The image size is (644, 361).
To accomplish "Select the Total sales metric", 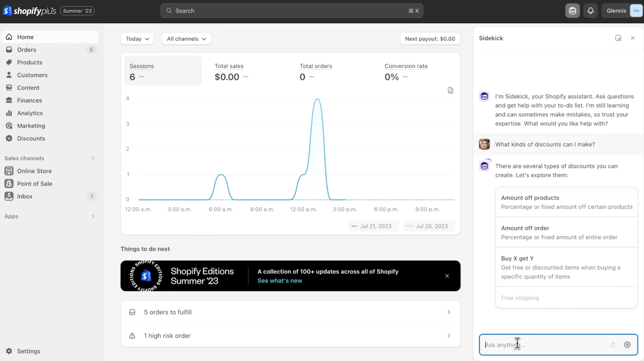I will 248,71.
